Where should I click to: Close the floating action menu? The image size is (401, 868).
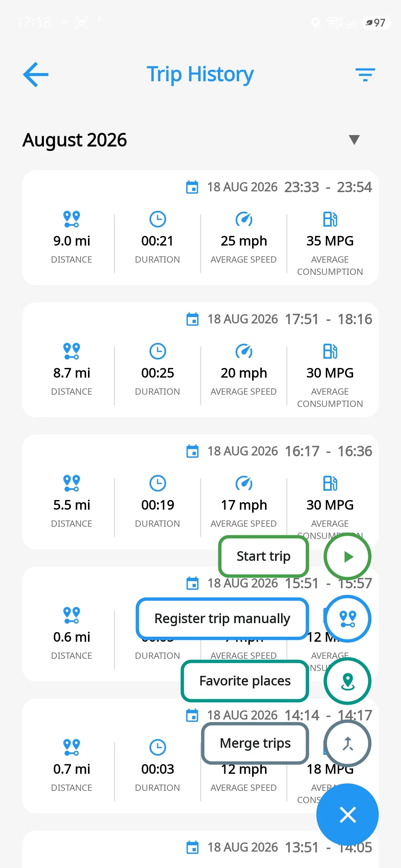click(348, 815)
